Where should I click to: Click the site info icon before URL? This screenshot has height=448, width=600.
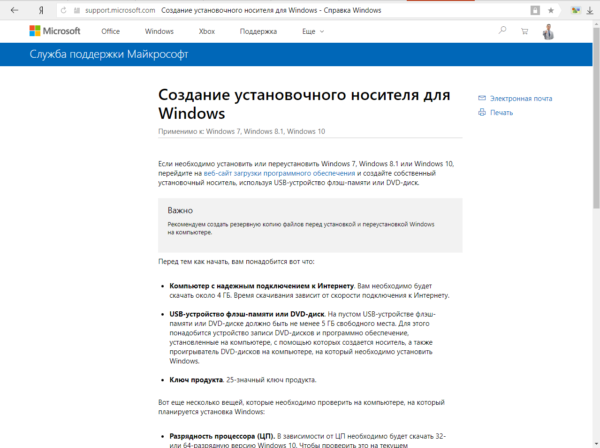[77, 10]
